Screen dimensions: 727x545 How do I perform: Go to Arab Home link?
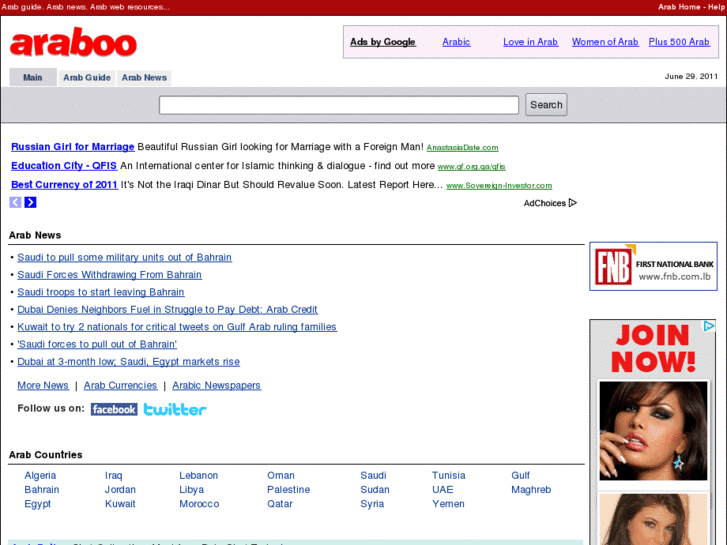(679, 7)
